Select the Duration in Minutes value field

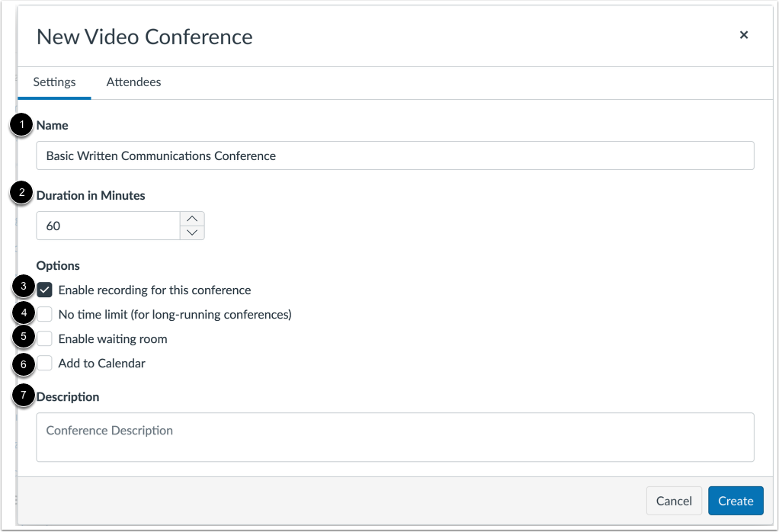(107, 226)
